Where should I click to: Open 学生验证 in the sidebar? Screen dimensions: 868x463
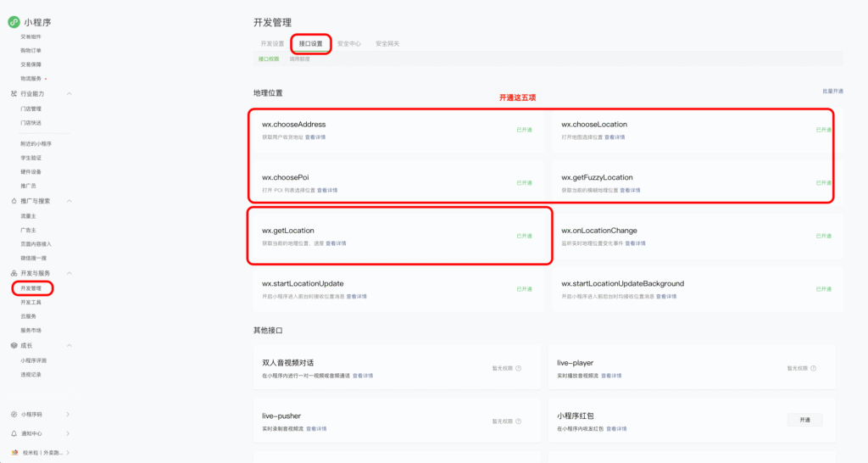[x=31, y=158]
